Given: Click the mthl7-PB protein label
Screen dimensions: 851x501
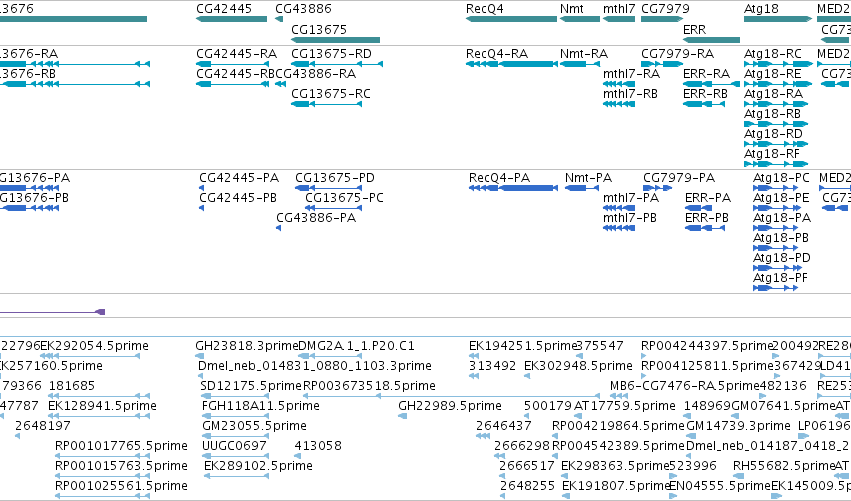Looking at the screenshot, I should 630,218.
